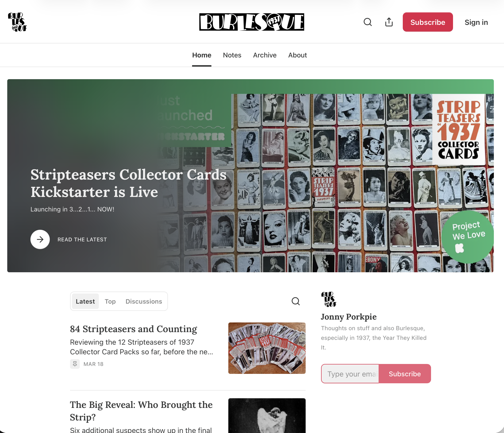504x433 pixels.
Task: Click the red Subscribe button in header
Action: click(428, 22)
